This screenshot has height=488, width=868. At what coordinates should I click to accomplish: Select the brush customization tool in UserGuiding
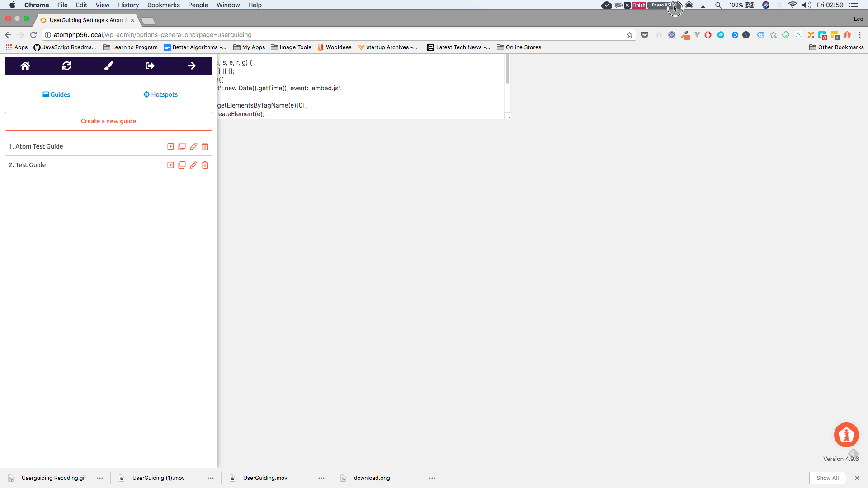(108, 66)
